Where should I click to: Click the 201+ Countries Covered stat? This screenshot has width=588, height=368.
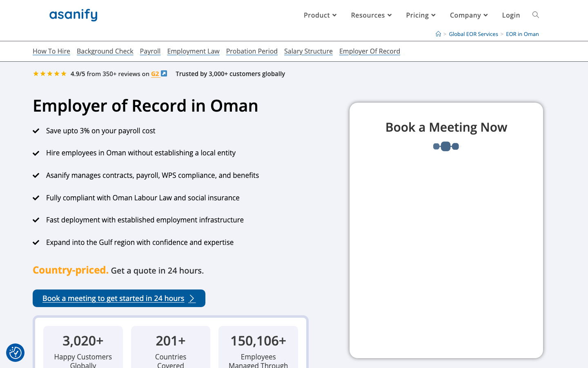171,347
